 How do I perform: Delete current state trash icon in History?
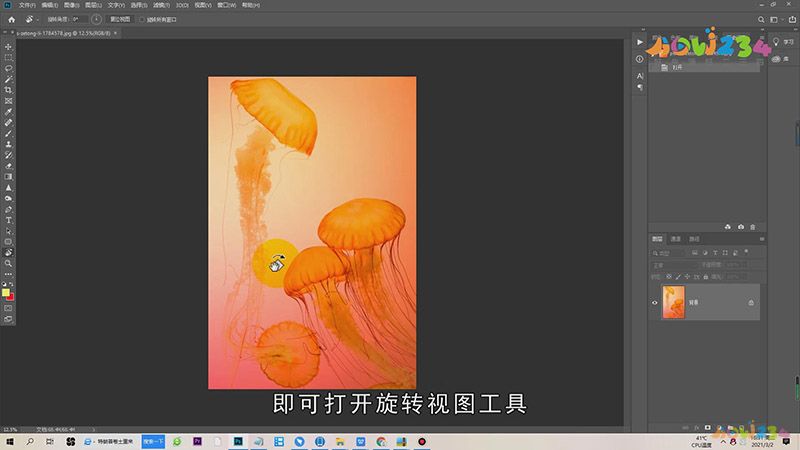click(x=753, y=227)
